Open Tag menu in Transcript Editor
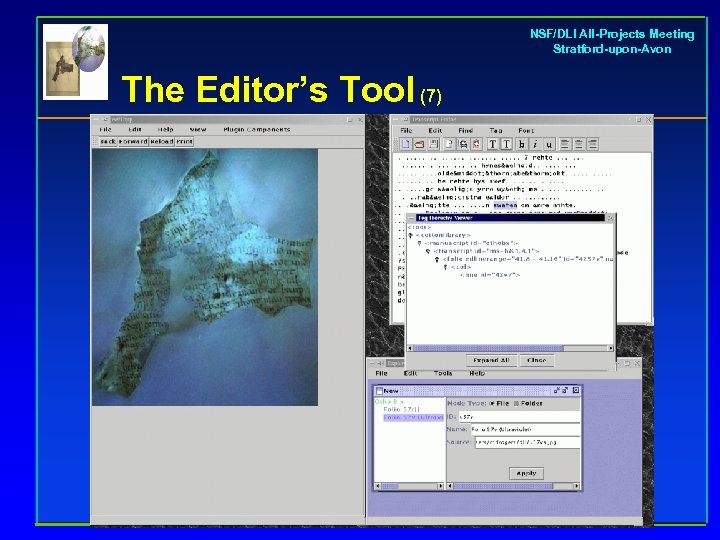Screen dimensions: 720x540 coord(496,130)
